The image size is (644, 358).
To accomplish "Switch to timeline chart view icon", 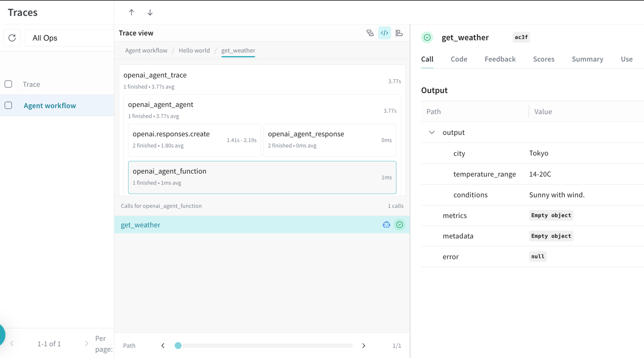I will click(x=399, y=33).
